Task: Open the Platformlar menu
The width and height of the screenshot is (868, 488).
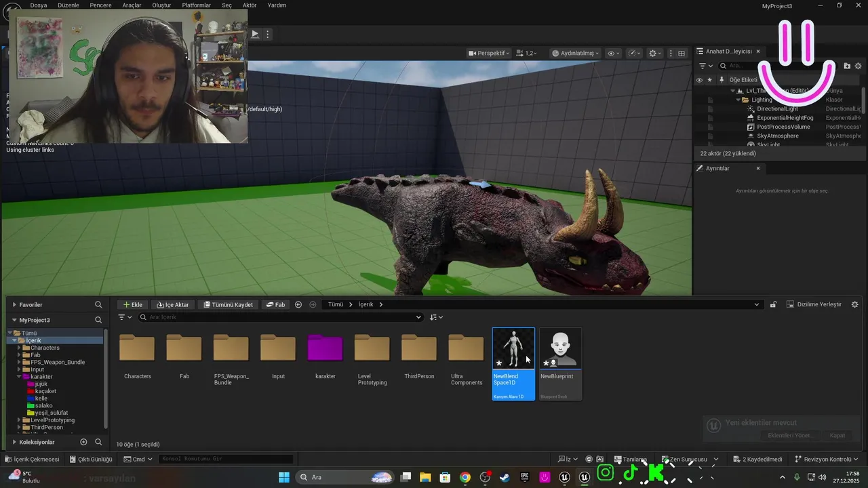Action: tap(196, 5)
